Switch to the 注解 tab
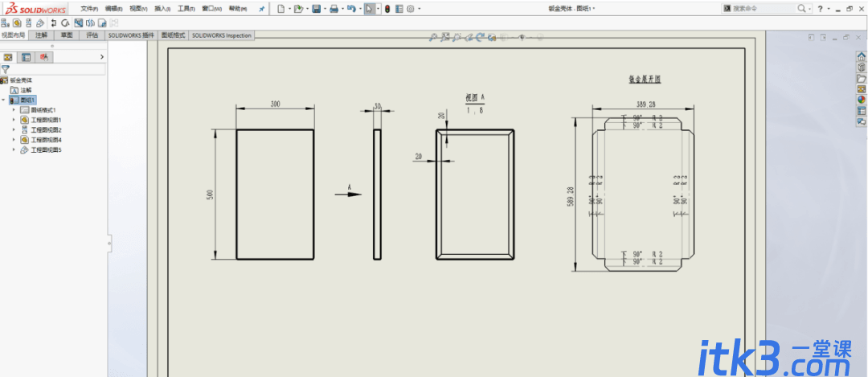 42,35
